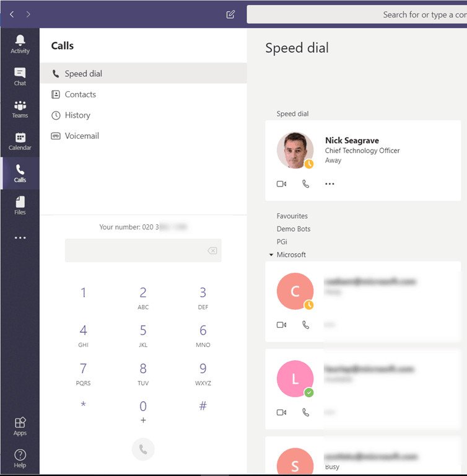Video call contact with L avatar
467x476 pixels.
click(281, 412)
